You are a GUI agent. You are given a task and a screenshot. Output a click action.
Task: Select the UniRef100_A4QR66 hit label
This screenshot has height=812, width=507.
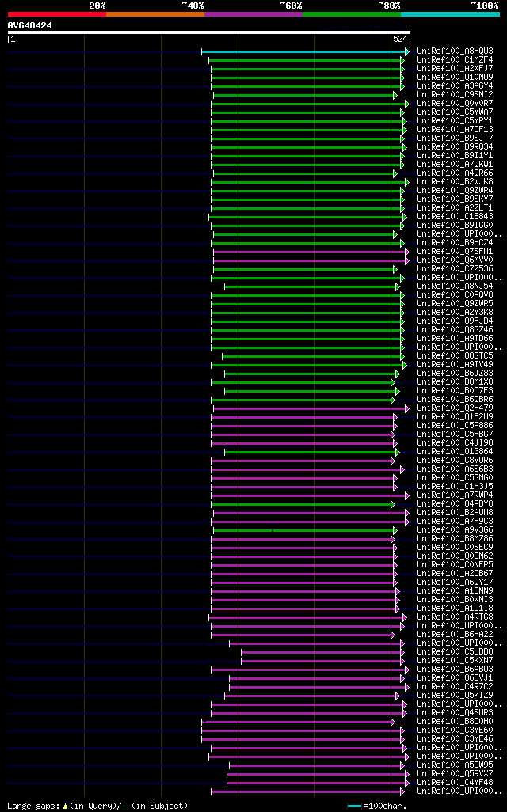456,173
